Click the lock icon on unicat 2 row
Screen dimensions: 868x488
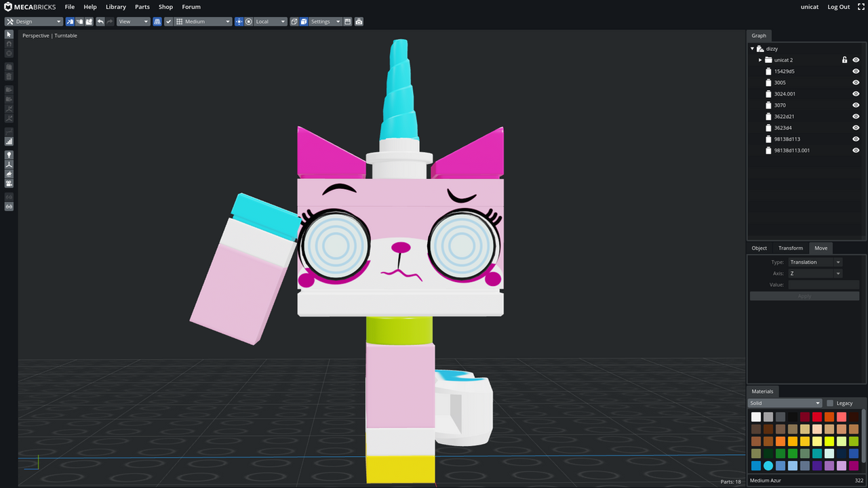tap(844, 60)
